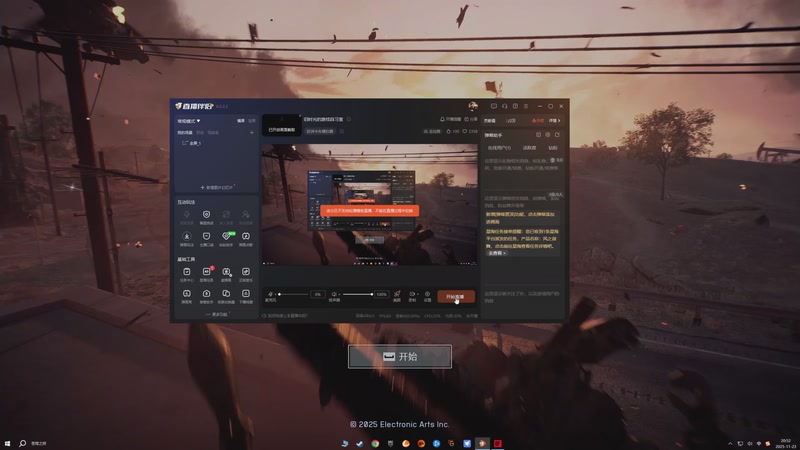Click the game's 开始 start button
Viewport: 800px width, 450px height.
coord(400,357)
